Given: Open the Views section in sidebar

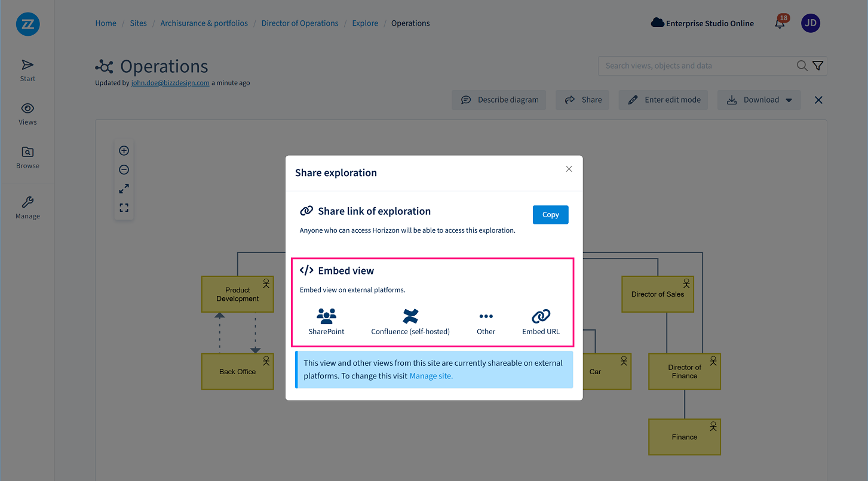Looking at the screenshot, I should pyautogui.click(x=27, y=114).
